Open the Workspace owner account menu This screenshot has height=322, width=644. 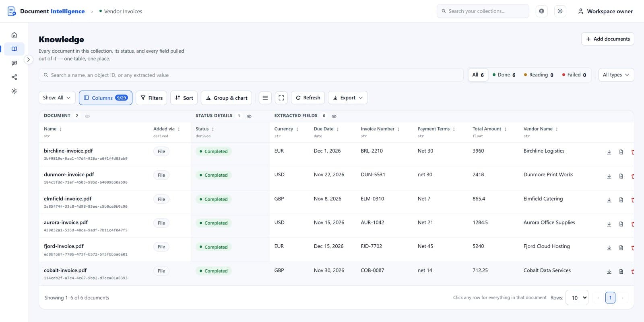click(x=605, y=11)
